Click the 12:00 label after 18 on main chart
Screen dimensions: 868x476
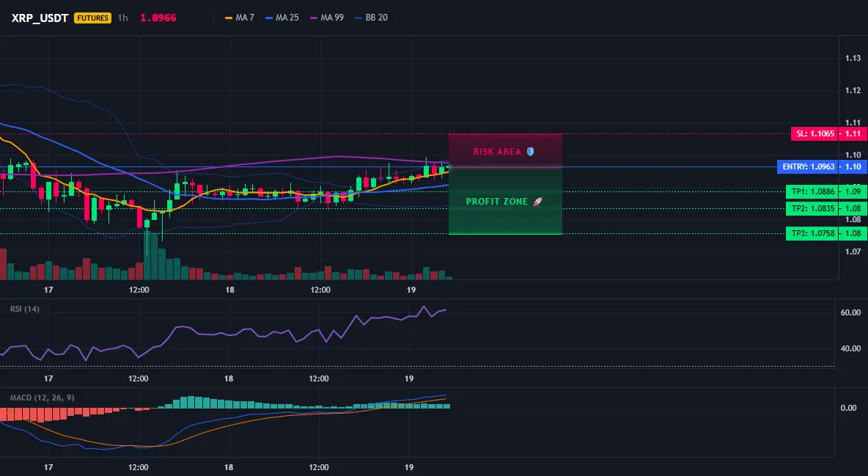click(x=320, y=290)
